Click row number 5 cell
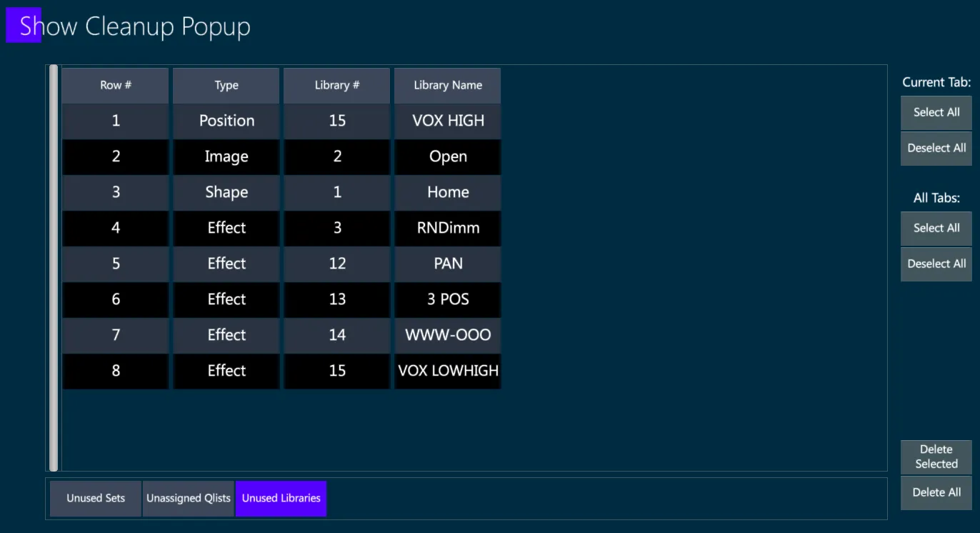This screenshot has width=980, height=533. pyautogui.click(x=116, y=264)
